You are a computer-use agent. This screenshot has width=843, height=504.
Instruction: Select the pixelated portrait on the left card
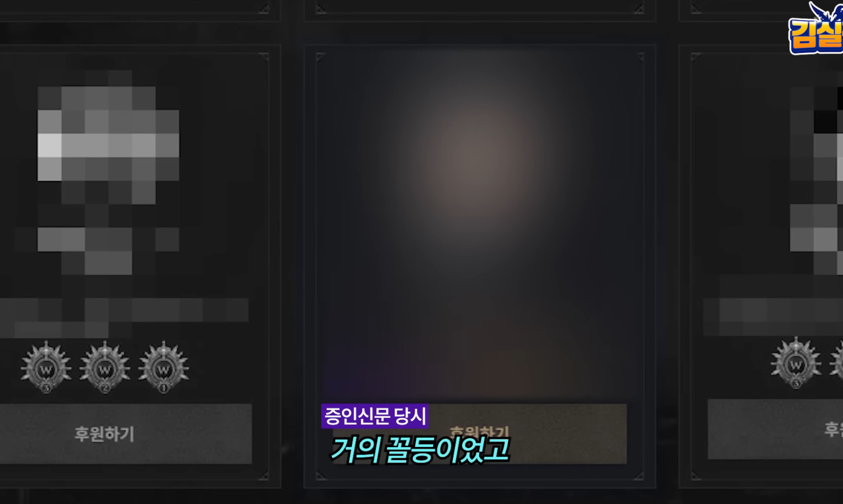(108, 173)
